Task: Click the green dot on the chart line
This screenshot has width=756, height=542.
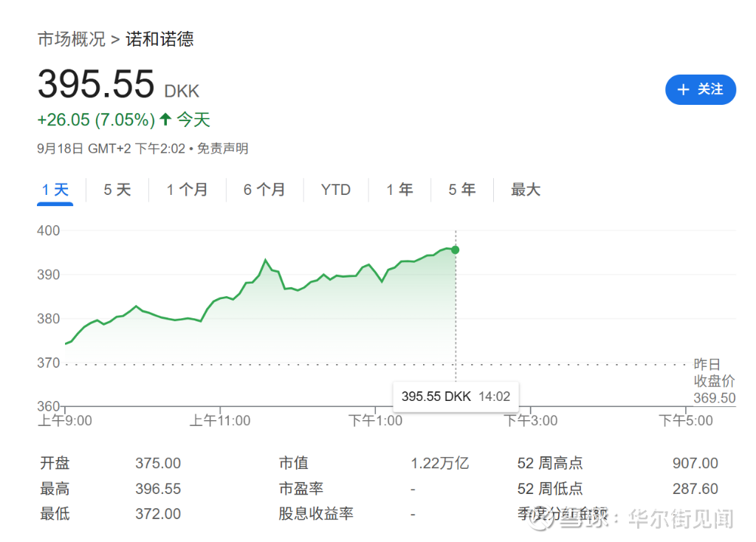Action: pos(455,250)
